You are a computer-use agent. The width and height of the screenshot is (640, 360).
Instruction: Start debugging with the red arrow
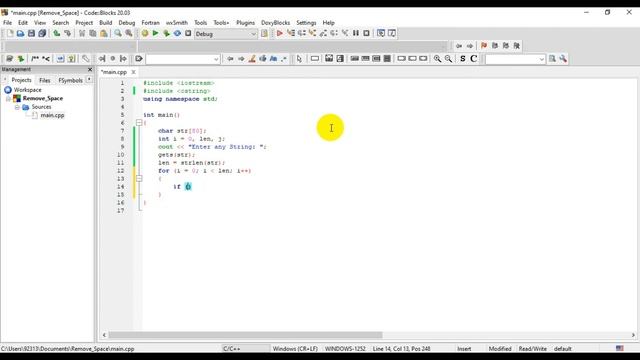(280, 33)
